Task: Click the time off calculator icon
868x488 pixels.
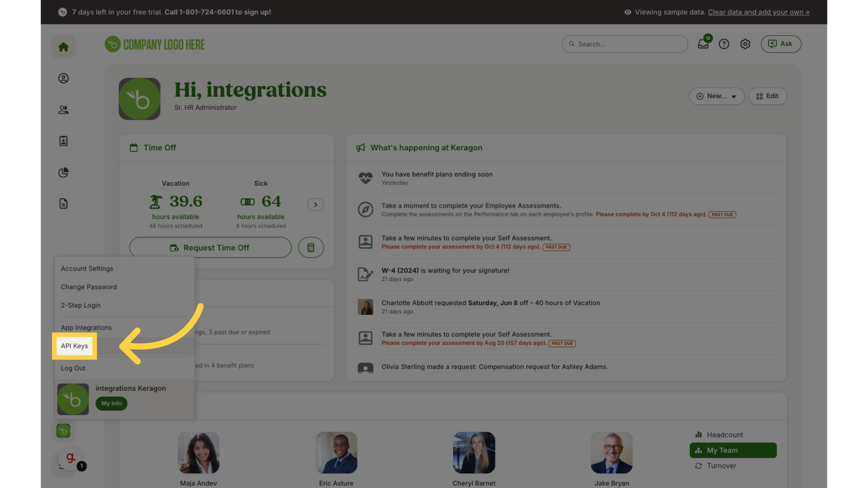Action: 311,247
